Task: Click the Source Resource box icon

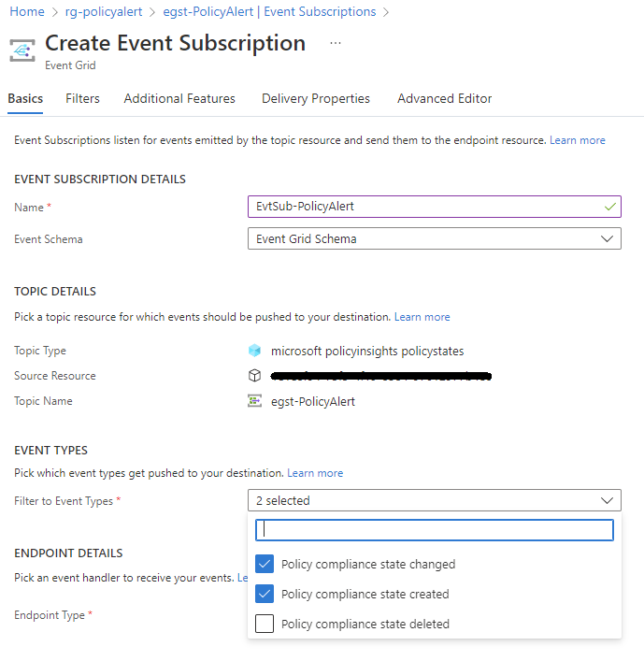Action: 254,376
